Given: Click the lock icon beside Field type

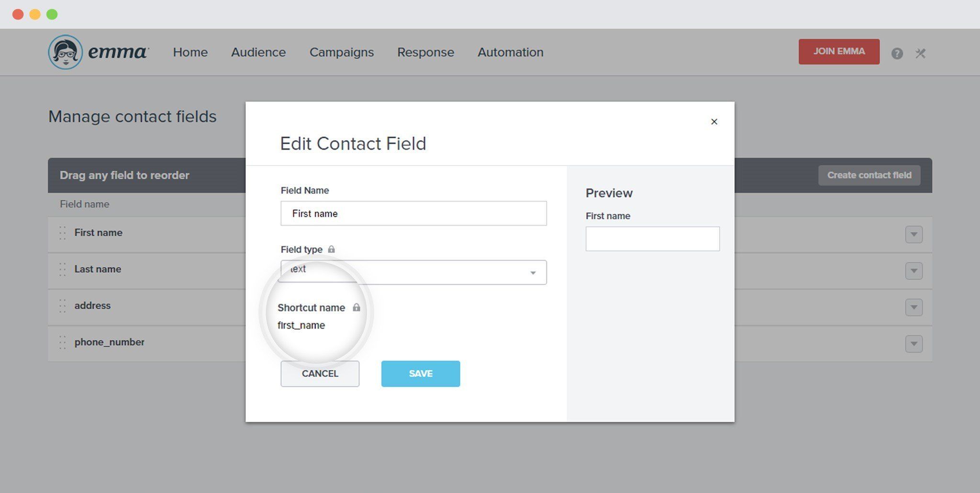Looking at the screenshot, I should (331, 249).
